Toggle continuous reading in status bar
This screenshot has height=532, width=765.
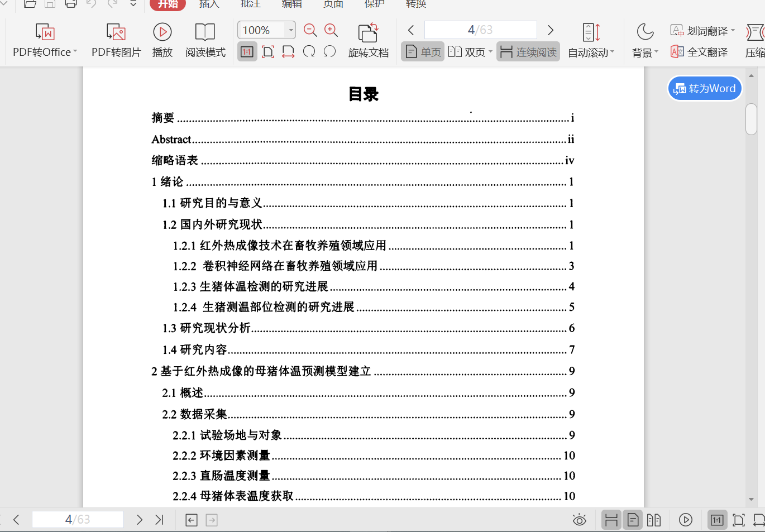click(x=611, y=520)
